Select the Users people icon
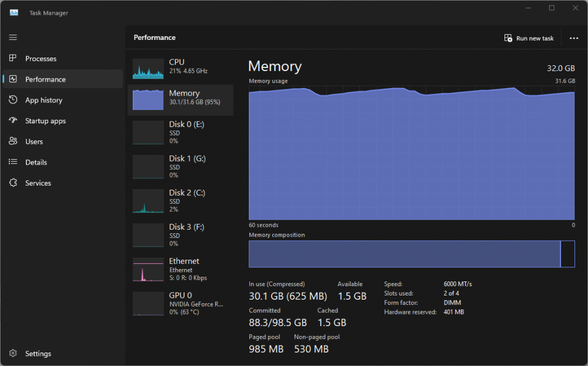This screenshot has width=588, height=366. (x=13, y=141)
